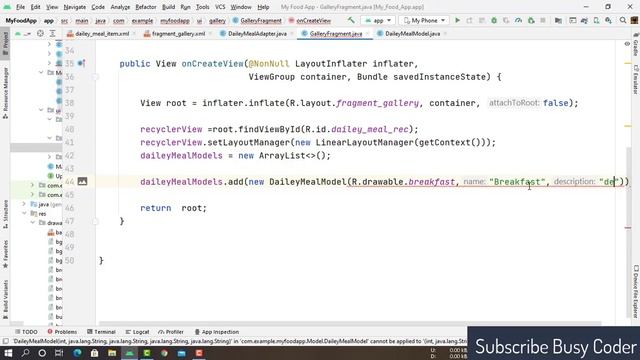The width and height of the screenshot is (640, 360).
Task: Toggle the Favorites side panel
Action: coord(5,254)
